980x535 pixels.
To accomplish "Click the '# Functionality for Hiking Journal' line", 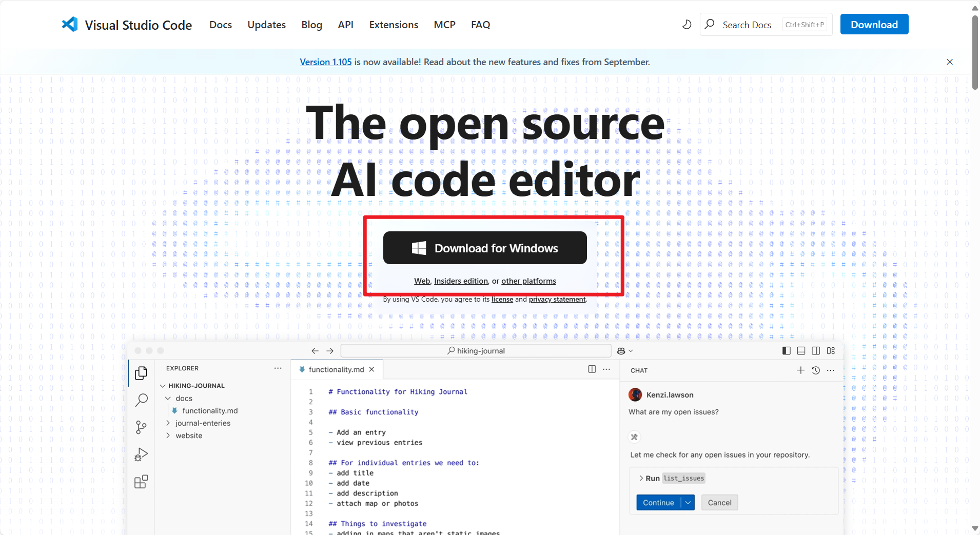I will click(398, 392).
